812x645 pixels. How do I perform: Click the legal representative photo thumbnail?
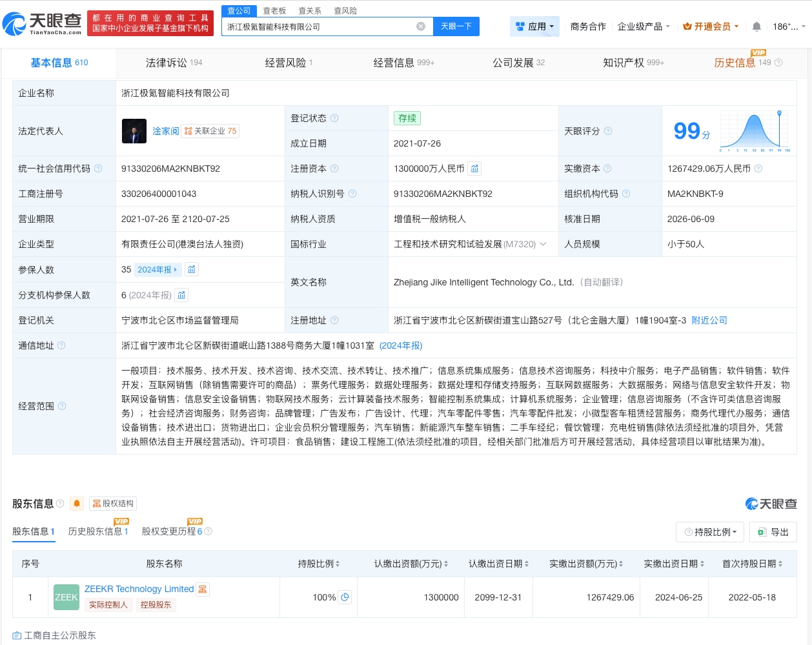[x=134, y=131]
